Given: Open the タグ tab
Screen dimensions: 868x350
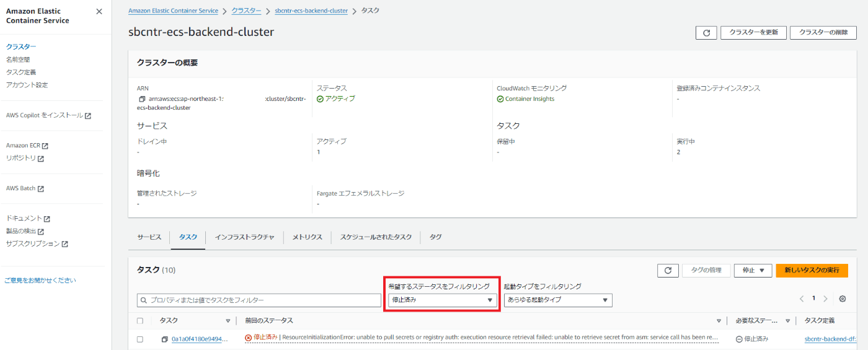Looking at the screenshot, I should coord(436,237).
